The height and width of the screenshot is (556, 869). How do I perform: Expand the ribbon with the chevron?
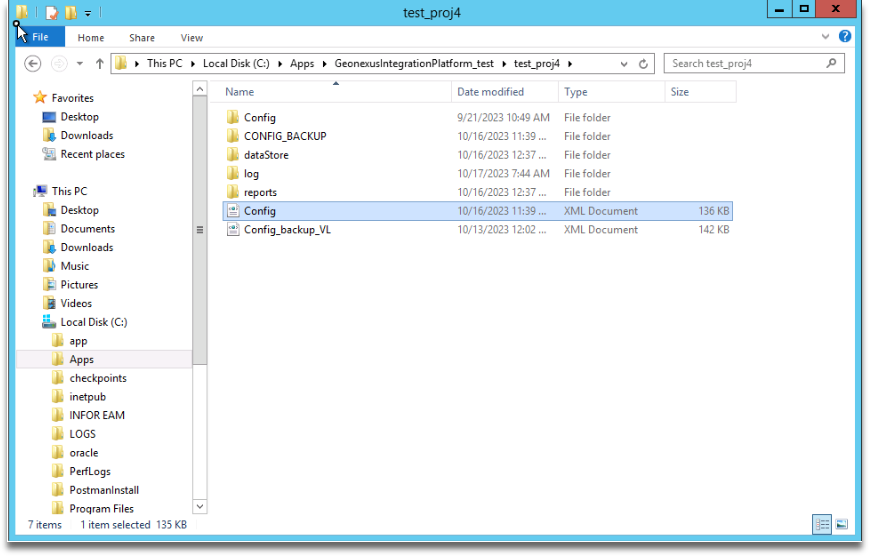point(826,37)
